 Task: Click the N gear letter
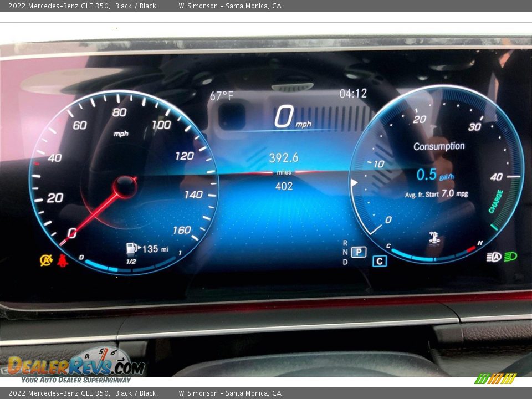pos(345,252)
